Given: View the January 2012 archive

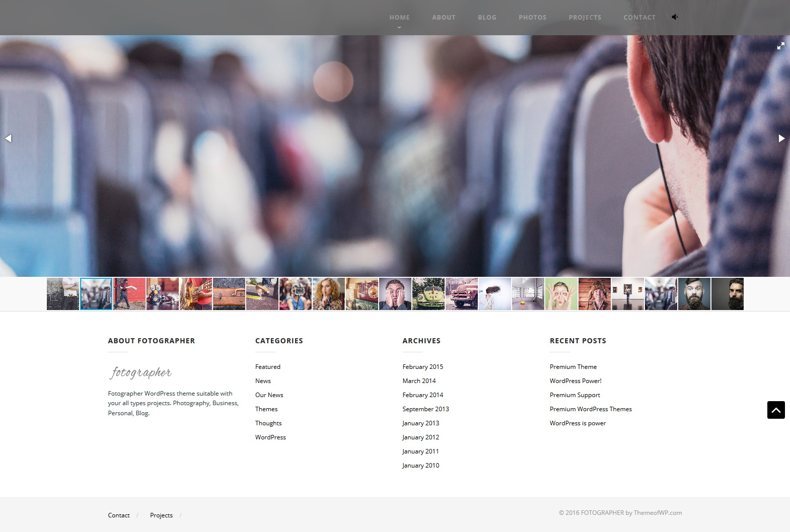Looking at the screenshot, I should point(421,437).
